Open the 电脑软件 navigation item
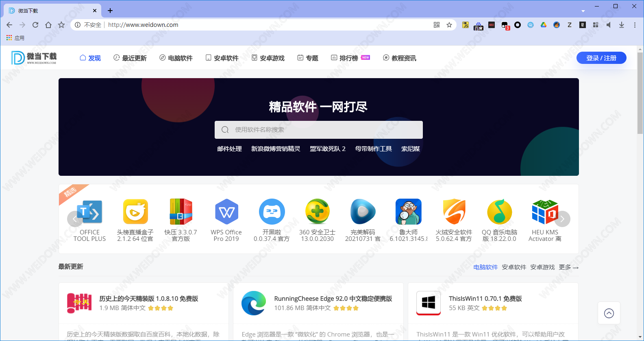 pyautogui.click(x=176, y=58)
